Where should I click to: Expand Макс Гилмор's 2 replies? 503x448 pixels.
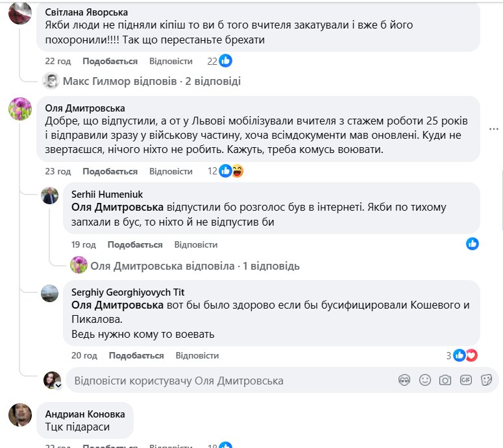[151, 82]
